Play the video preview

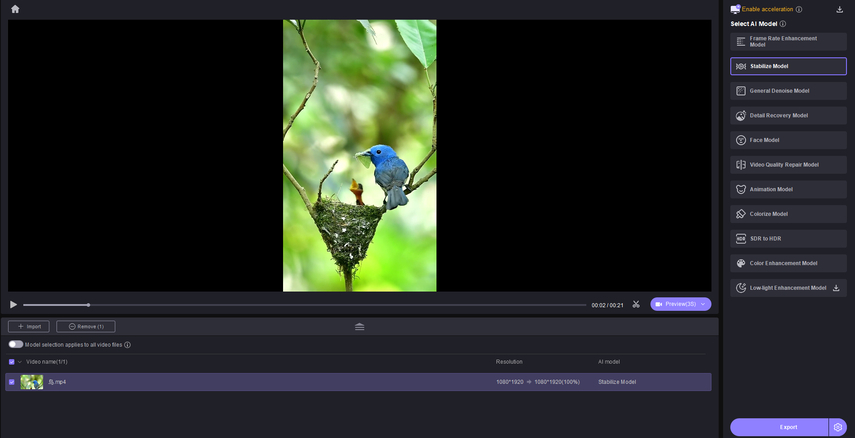14,304
